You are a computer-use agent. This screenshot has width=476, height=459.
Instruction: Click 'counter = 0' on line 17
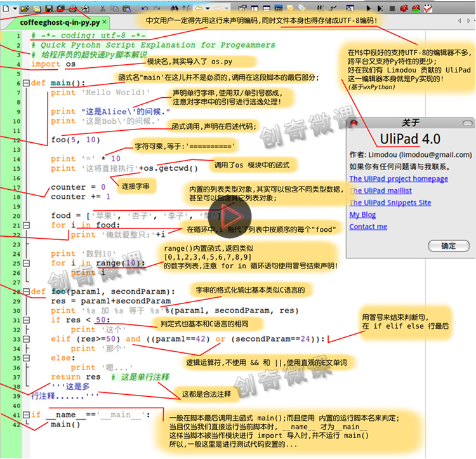point(78,187)
